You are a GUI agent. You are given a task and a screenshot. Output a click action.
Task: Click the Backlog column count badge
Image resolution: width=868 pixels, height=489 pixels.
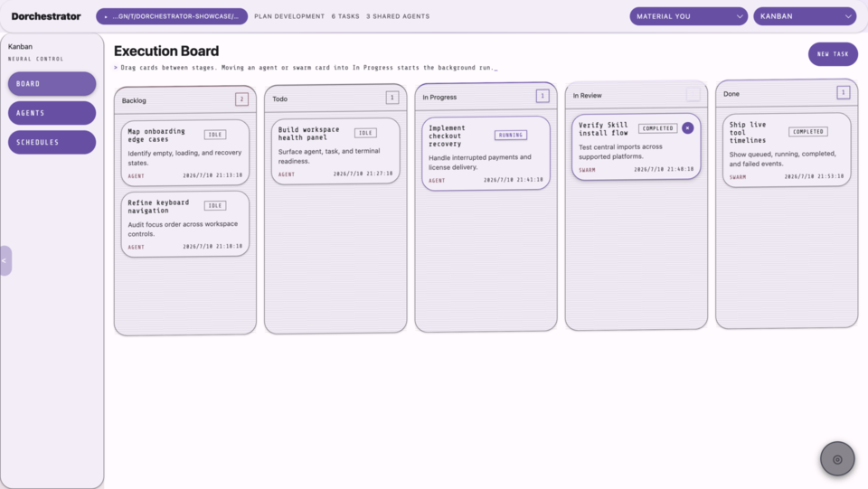tap(241, 99)
